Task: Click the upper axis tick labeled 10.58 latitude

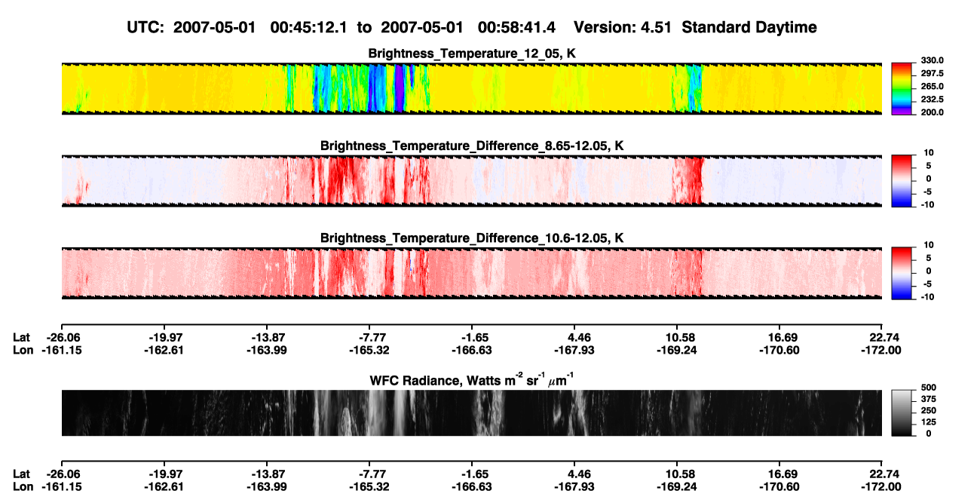Action: click(681, 338)
